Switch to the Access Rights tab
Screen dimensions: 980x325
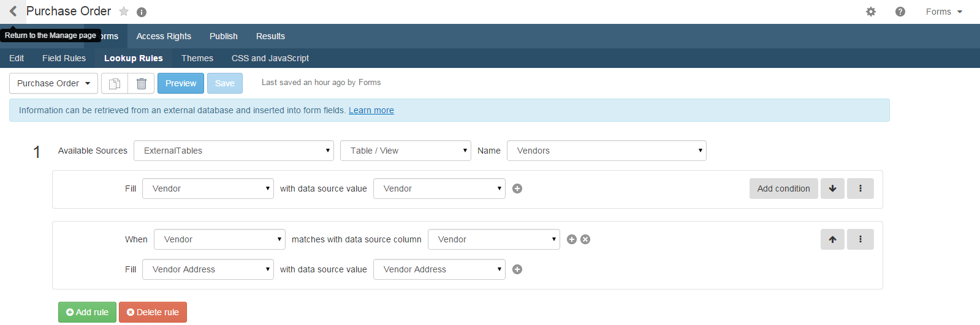[164, 36]
